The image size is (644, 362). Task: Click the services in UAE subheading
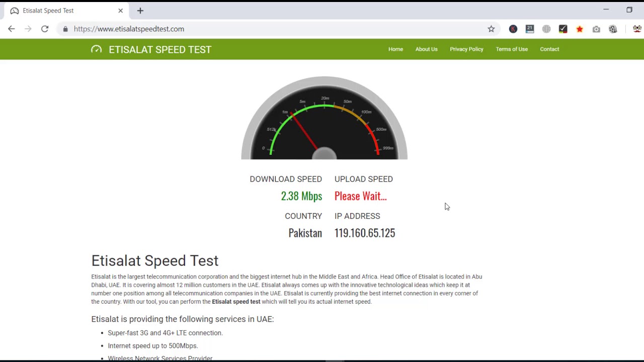point(182,319)
